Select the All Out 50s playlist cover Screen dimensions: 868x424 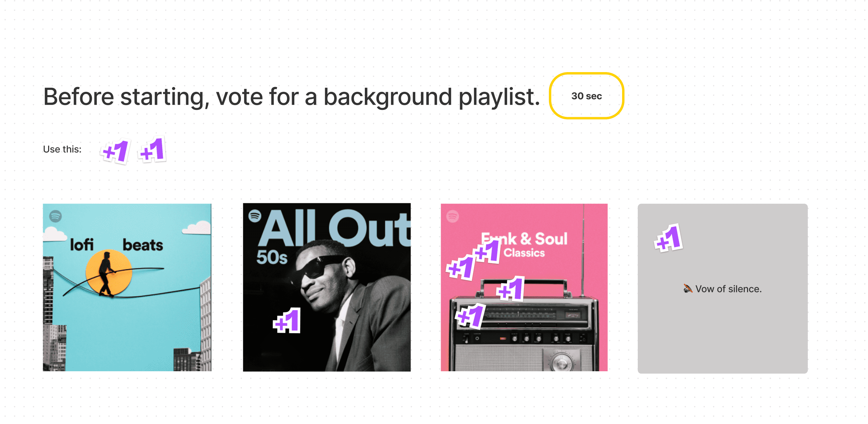click(327, 287)
